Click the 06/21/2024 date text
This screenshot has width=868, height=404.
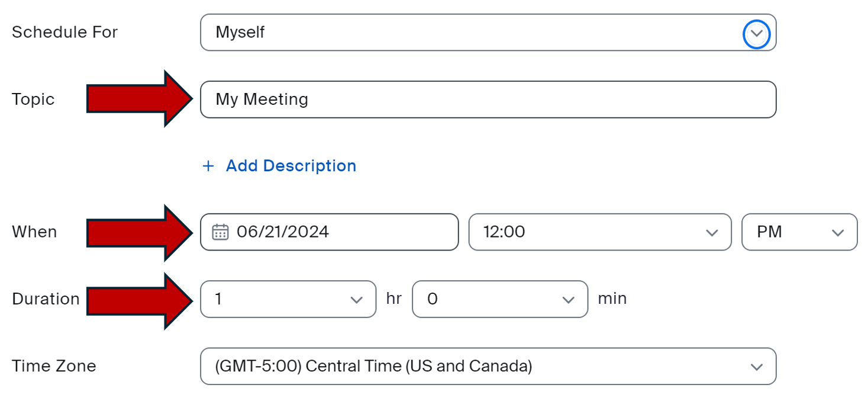pyautogui.click(x=283, y=232)
